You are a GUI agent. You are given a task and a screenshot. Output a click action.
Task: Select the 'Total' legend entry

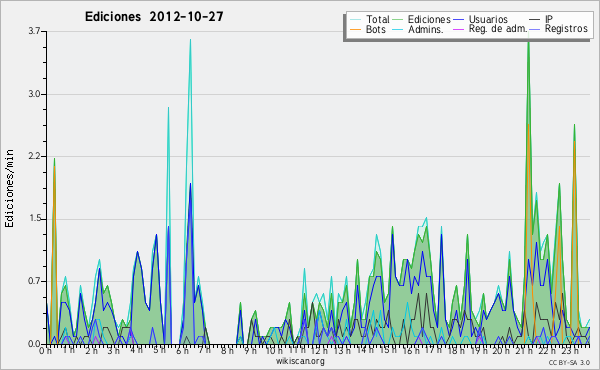coord(378,19)
